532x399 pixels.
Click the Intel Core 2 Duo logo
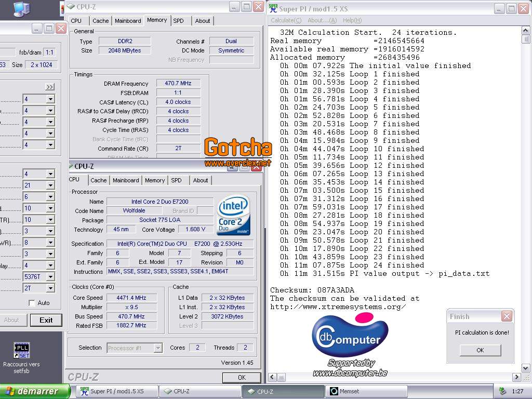(233, 215)
